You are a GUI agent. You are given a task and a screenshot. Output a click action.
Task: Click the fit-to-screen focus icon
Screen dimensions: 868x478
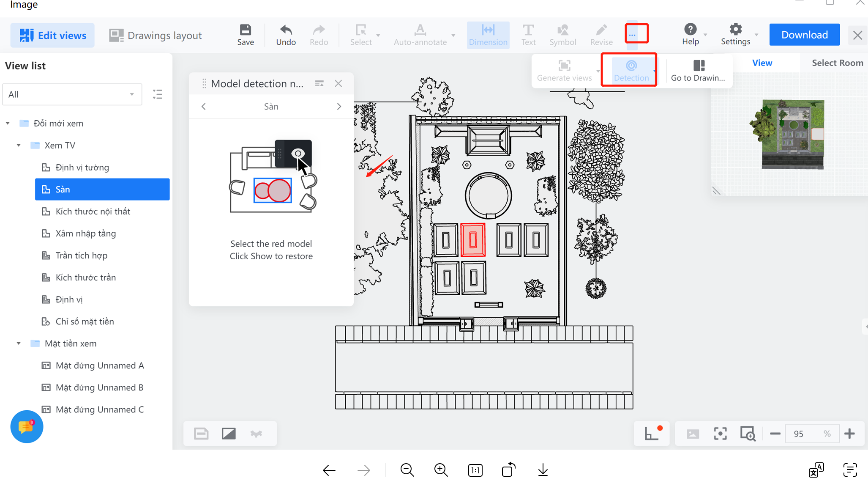tap(720, 434)
